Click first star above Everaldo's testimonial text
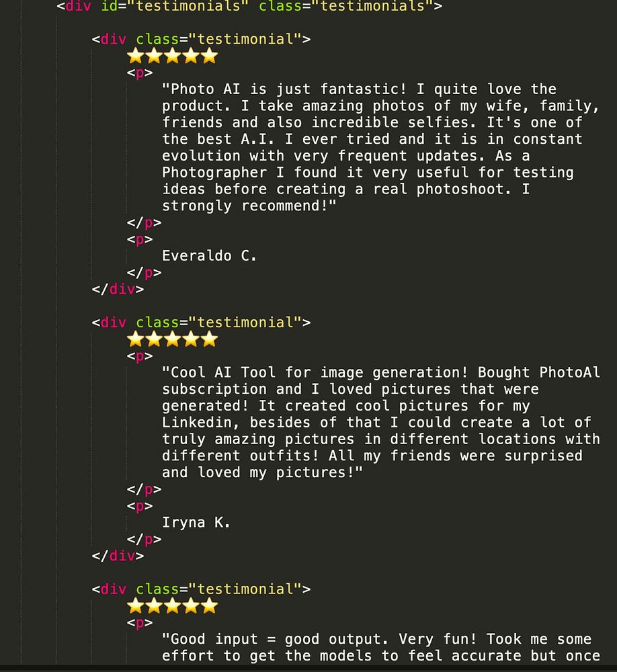617x672 pixels. 136,56
